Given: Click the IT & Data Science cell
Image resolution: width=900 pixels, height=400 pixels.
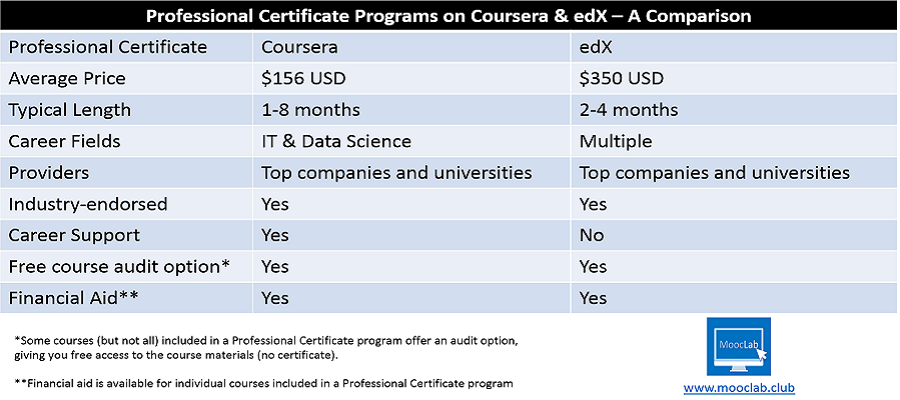Looking at the screenshot, I should 336,141.
